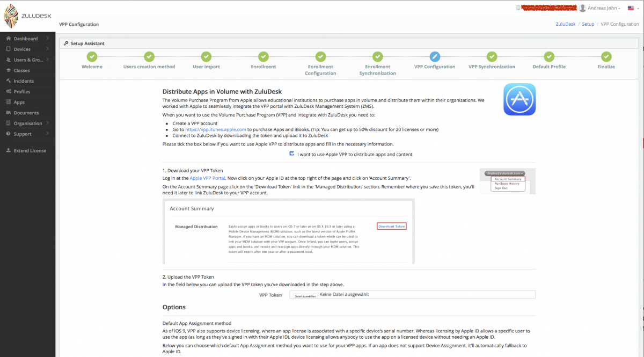Open the Documents sidebar icon
Screen dimensions: 644x357
[9, 113]
